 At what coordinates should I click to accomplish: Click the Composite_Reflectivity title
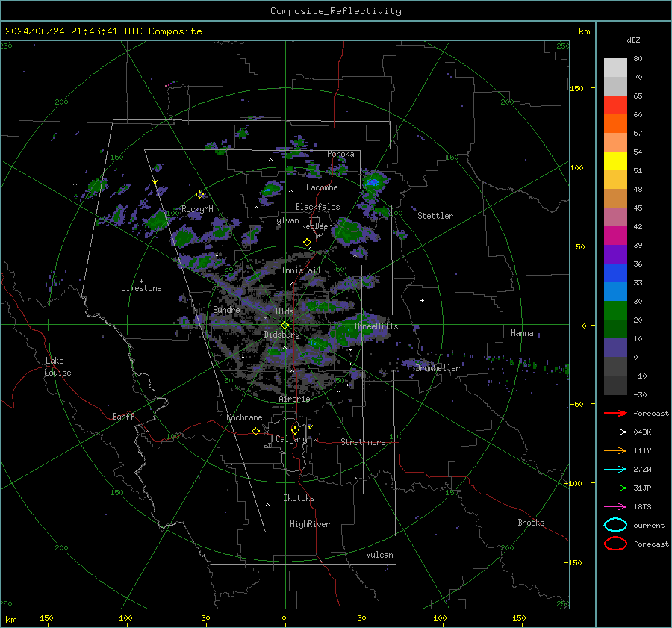336,11
